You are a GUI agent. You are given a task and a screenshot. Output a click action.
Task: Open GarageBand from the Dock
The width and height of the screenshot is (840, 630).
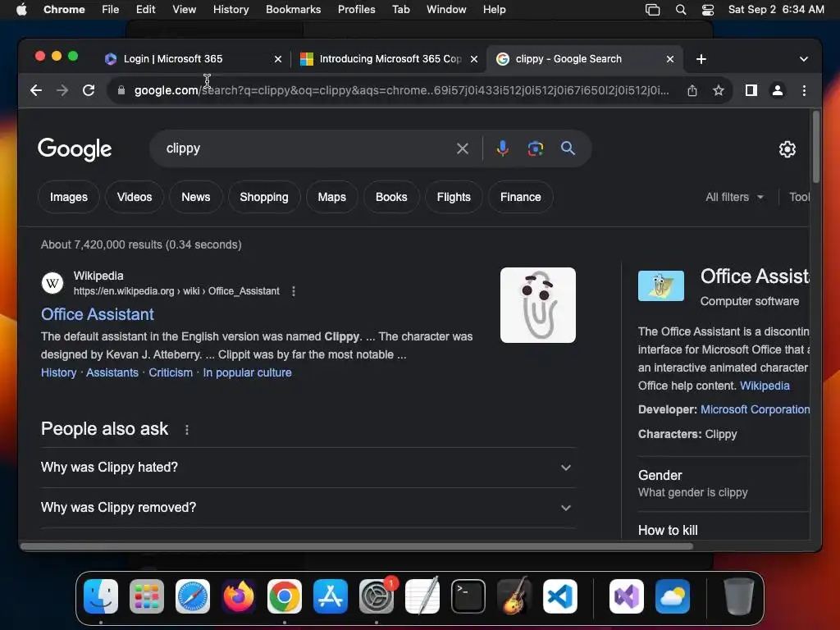[514, 596]
